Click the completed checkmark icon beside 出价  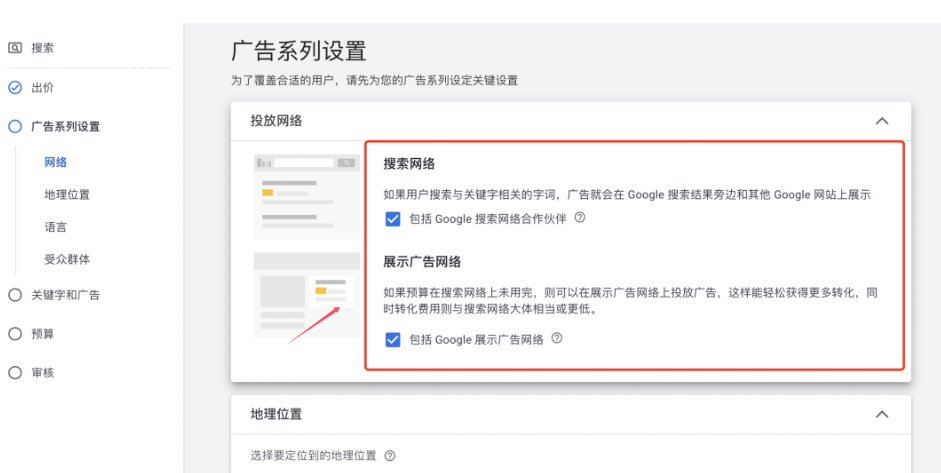(15, 88)
